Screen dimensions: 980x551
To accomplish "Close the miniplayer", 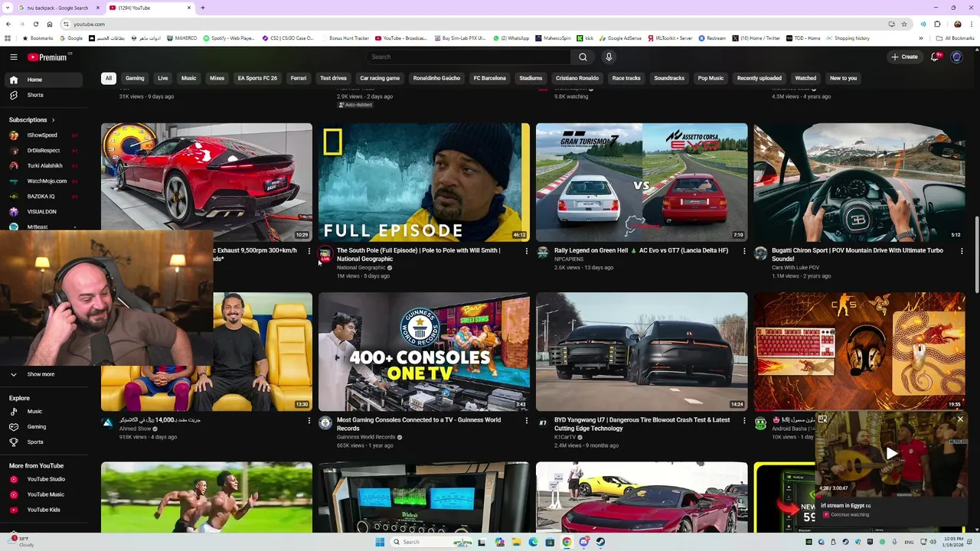I will 960,419.
